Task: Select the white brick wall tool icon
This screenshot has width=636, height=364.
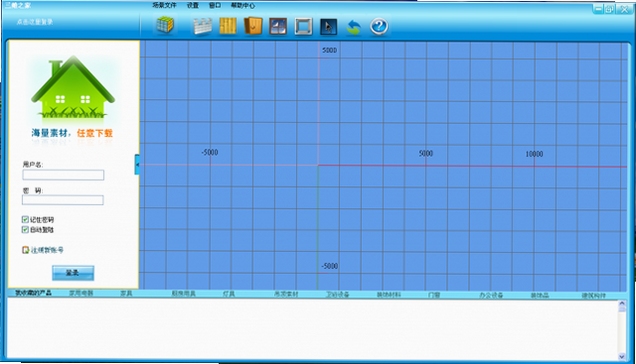Action: 202,26
